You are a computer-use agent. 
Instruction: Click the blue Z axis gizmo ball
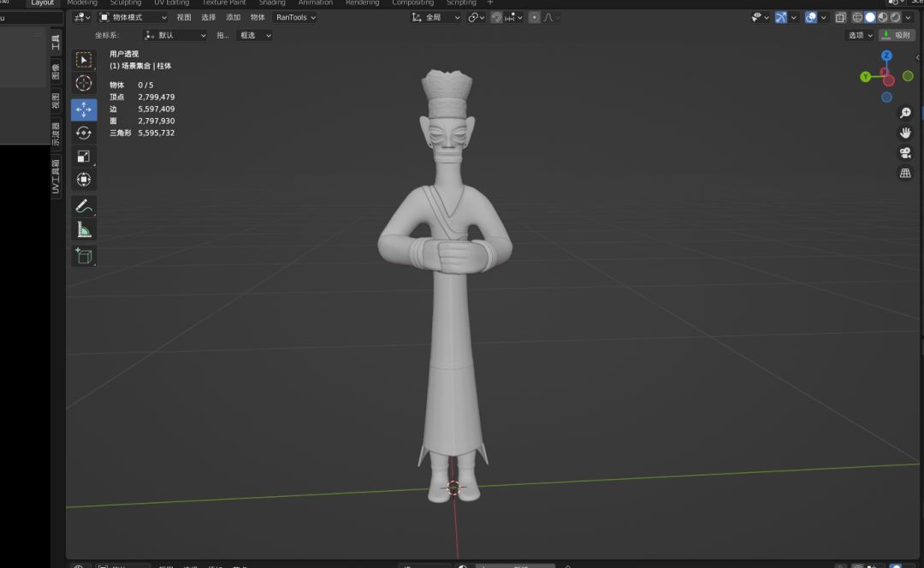pos(886,56)
